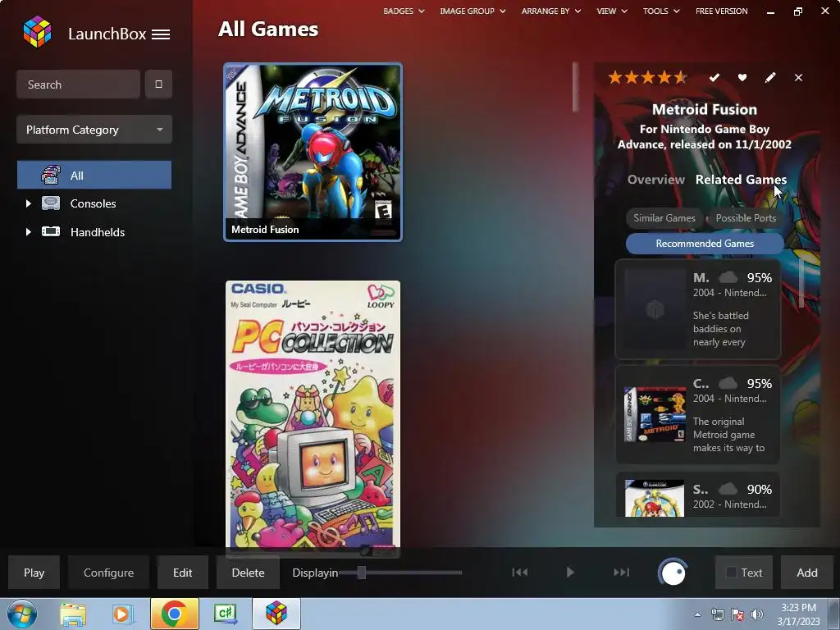Select the Related Games tab

click(x=741, y=180)
